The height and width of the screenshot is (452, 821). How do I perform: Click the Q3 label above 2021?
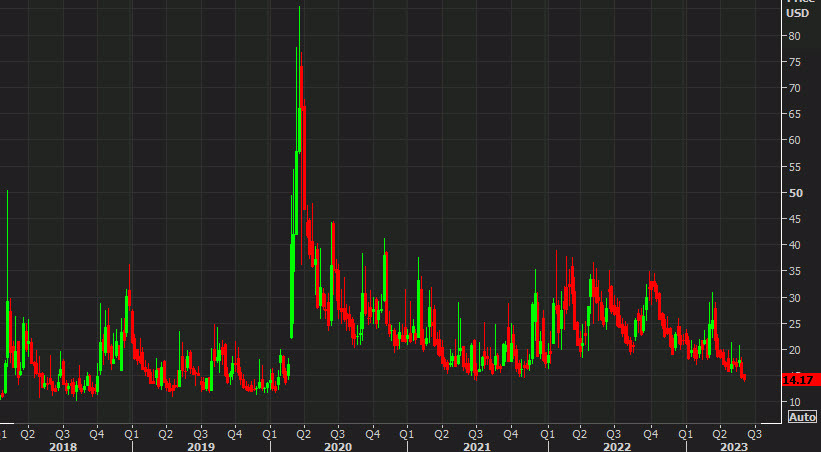pos(476,434)
